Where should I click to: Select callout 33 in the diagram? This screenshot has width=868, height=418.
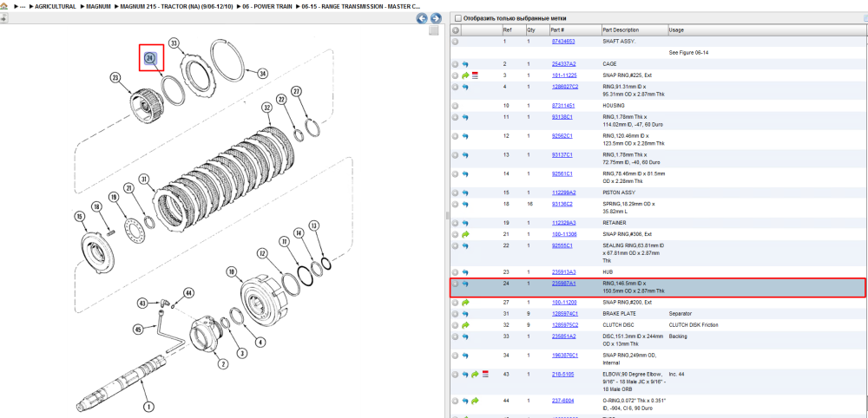[174, 42]
